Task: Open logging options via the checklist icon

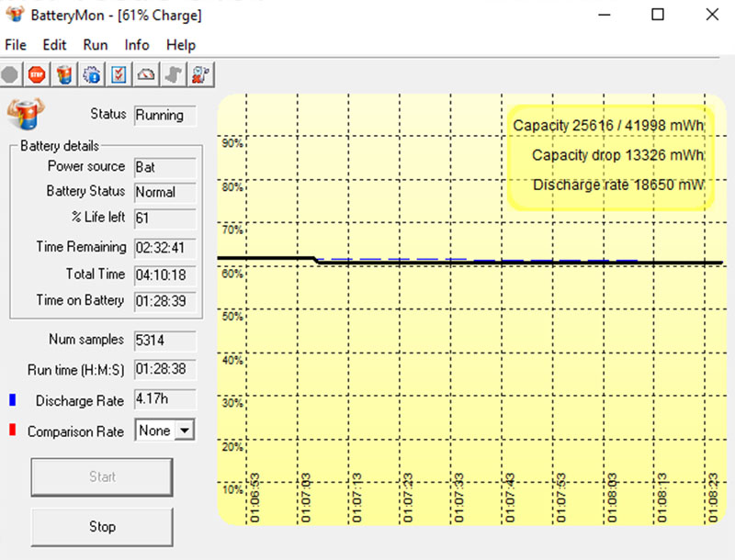Action: pos(119,73)
